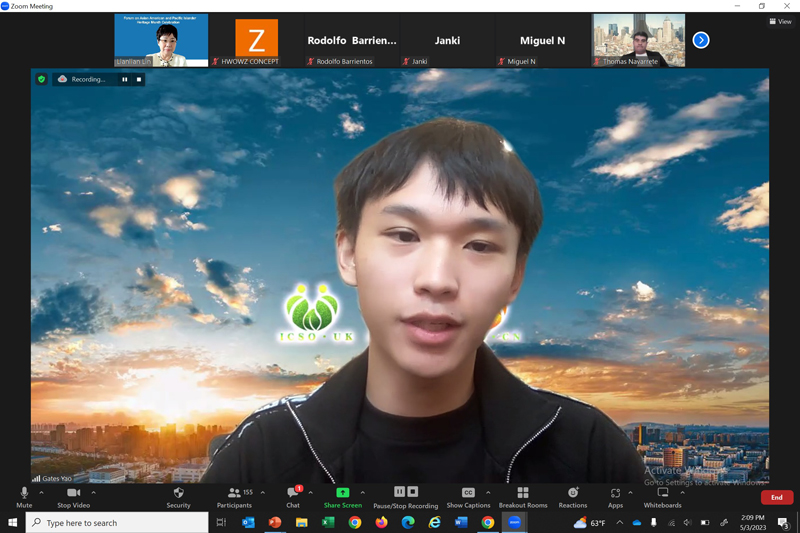800x533 pixels.
Task: Expand the Participants options arrow
Action: (x=263, y=493)
